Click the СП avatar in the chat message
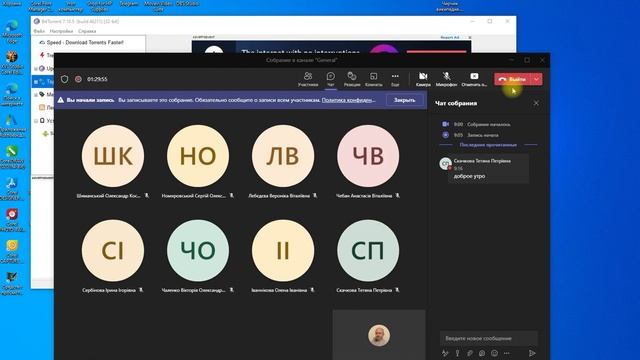Screen dimensions: 640x360 pyautogui.click(x=445, y=163)
